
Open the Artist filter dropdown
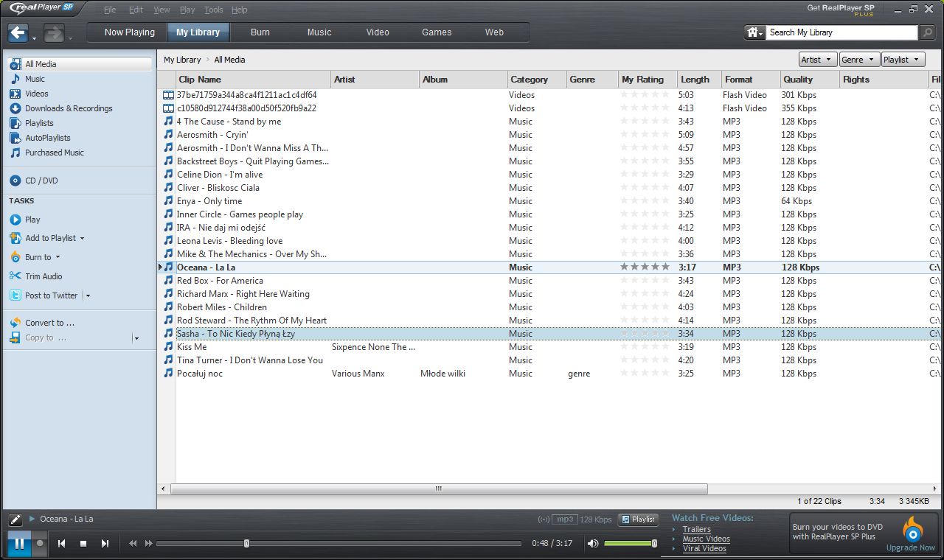tap(817, 60)
